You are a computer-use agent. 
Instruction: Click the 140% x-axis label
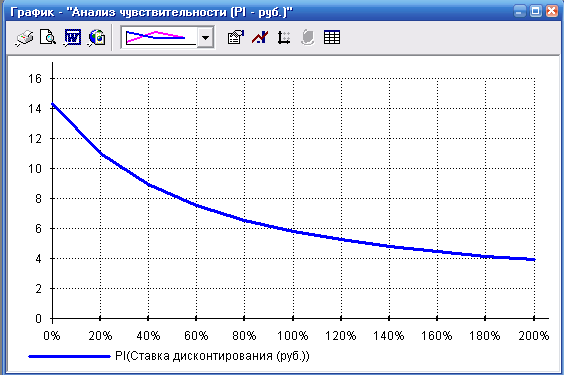tap(388, 336)
